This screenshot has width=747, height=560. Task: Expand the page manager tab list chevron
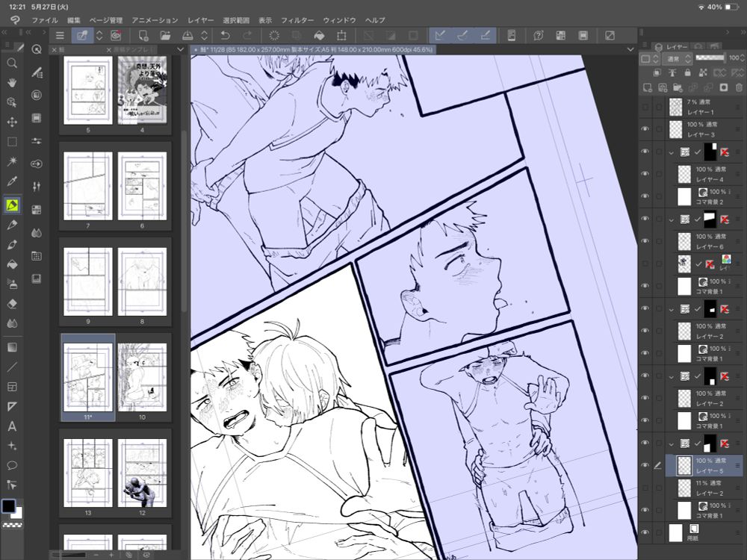click(180, 49)
